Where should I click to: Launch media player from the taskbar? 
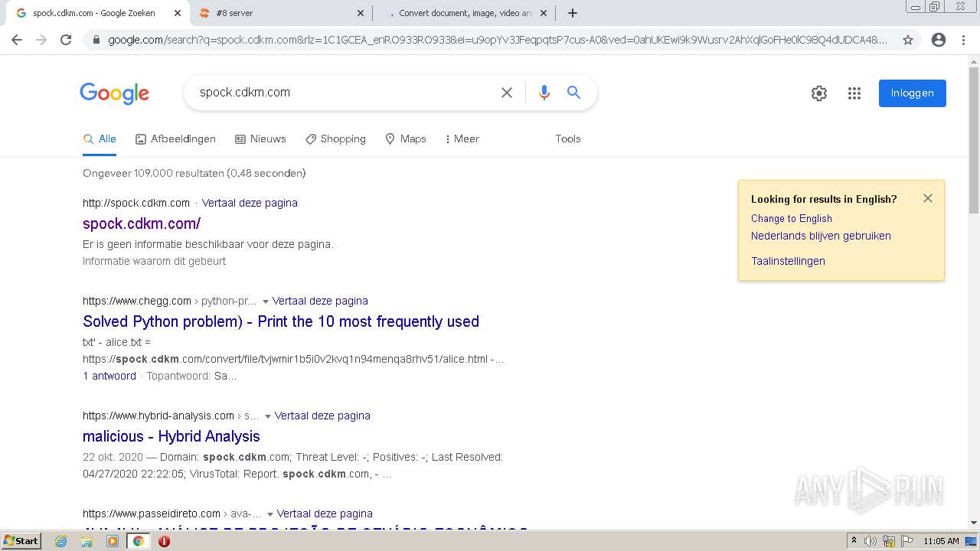point(113,541)
